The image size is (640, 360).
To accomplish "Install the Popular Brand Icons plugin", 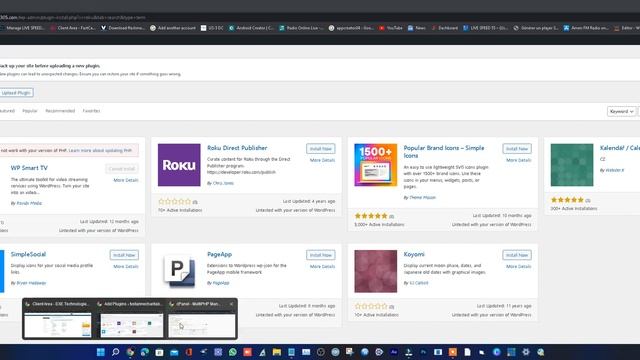I will click(517, 149).
